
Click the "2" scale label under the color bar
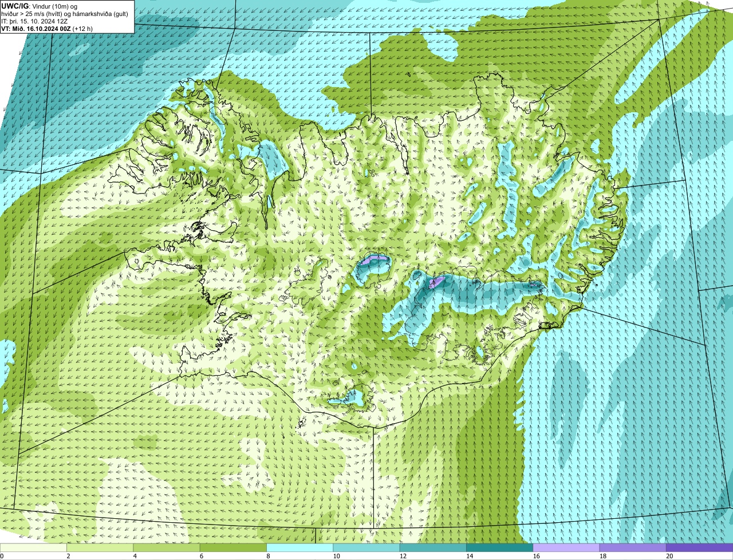[x=68, y=556]
